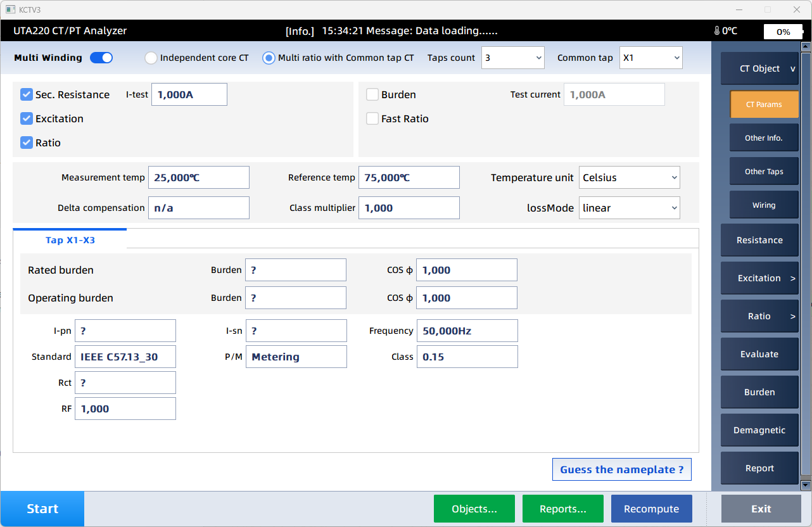Click the I-sn input field
Viewport: 812px width, 527px height.
[296, 331]
